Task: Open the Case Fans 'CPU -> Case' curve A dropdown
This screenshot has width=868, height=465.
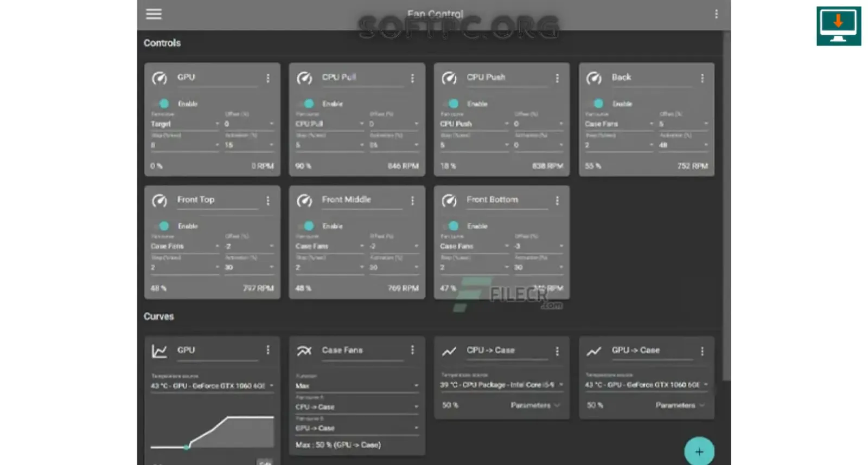Action: (x=357, y=407)
